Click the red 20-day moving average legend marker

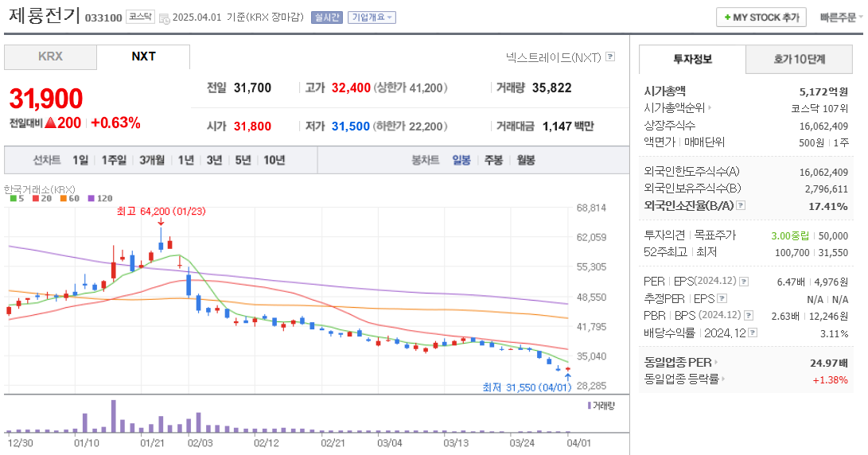(36, 198)
